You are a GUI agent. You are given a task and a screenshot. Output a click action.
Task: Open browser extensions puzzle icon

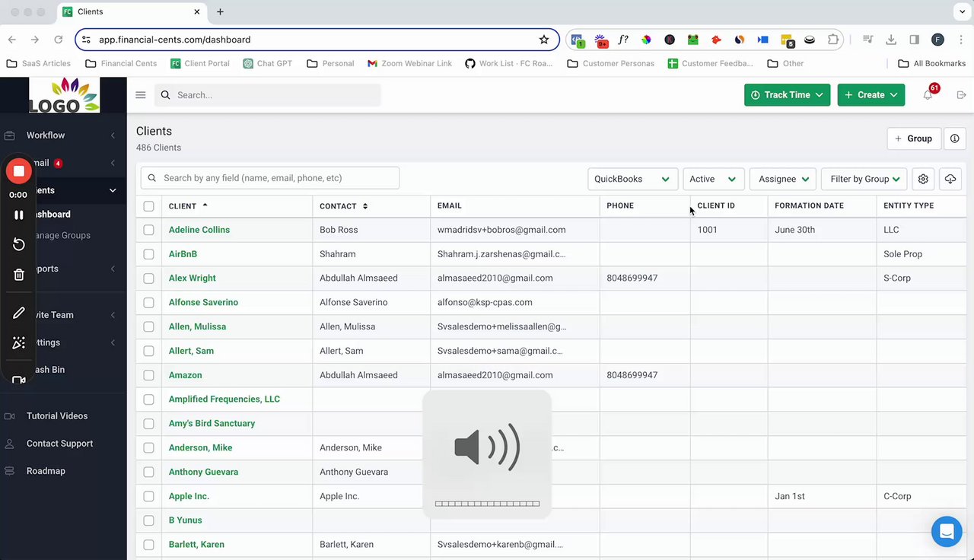click(x=833, y=40)
